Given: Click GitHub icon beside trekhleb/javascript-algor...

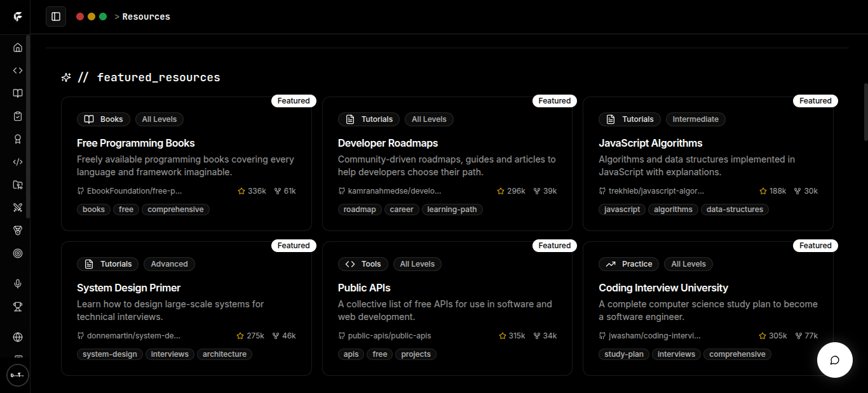Looking at the screenshot, I should coord(602,191).
